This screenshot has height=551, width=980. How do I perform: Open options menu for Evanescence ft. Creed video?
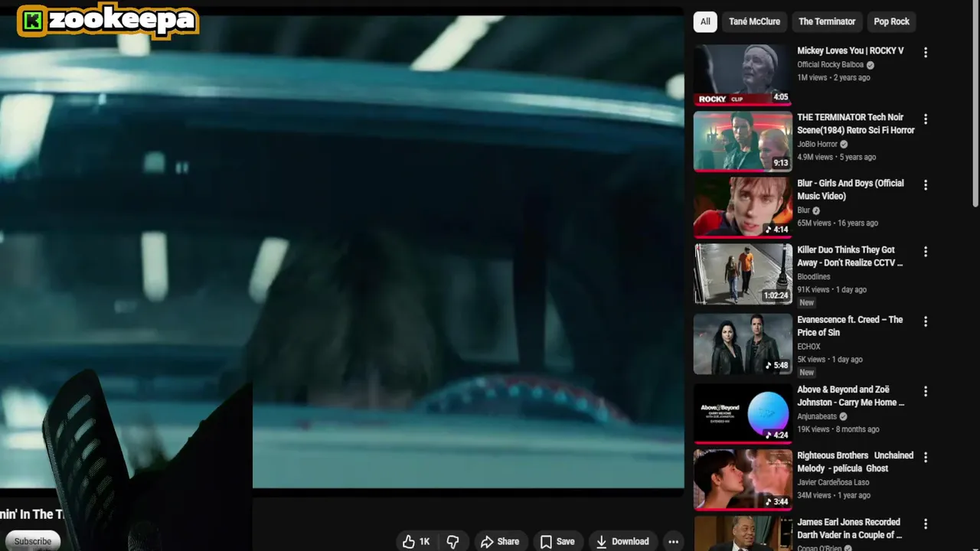coord(926,321)
